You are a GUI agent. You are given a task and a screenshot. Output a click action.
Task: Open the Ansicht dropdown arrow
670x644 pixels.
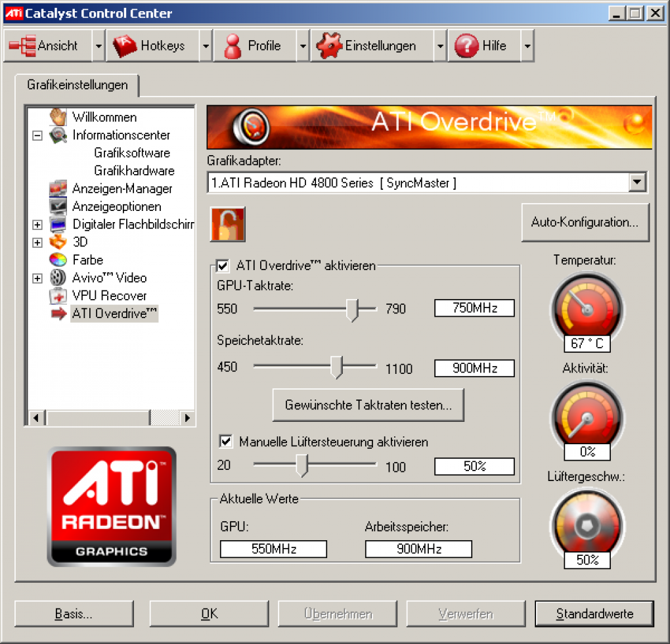pos(99,46)
